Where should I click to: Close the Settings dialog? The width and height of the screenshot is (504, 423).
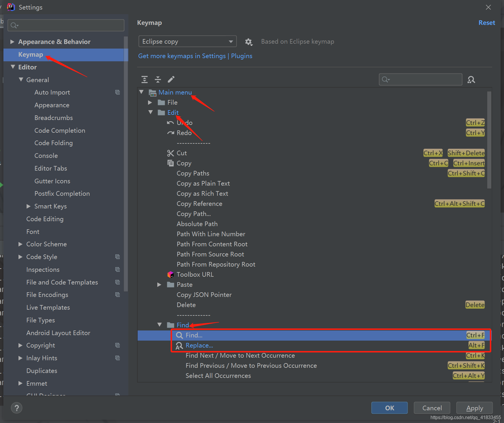point(488,7)
